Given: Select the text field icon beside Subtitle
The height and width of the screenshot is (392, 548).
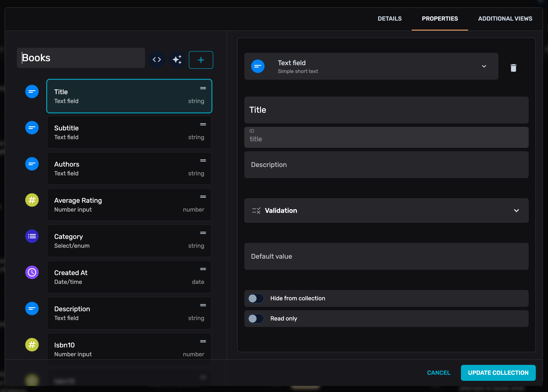Looking at the screenshot, I should tap(32, 127).
